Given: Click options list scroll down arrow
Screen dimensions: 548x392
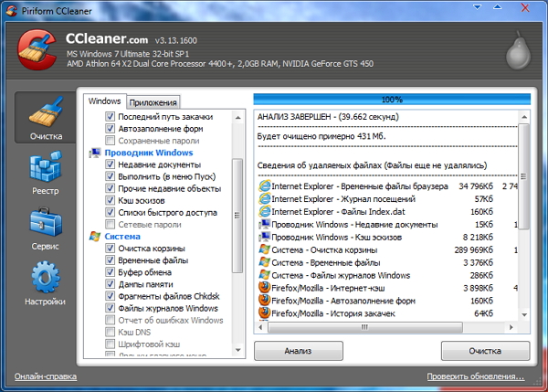Looking at the screenshot, I should 238,350.
